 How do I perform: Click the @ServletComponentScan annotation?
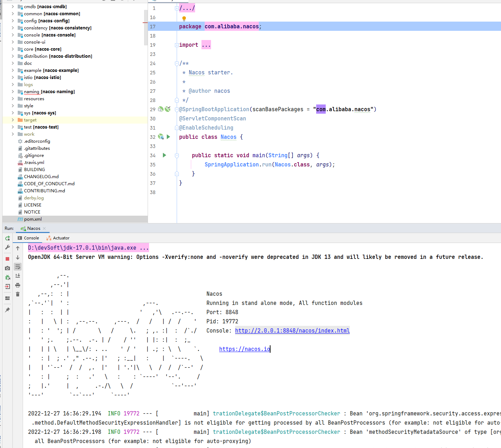(x=212, y=118)
